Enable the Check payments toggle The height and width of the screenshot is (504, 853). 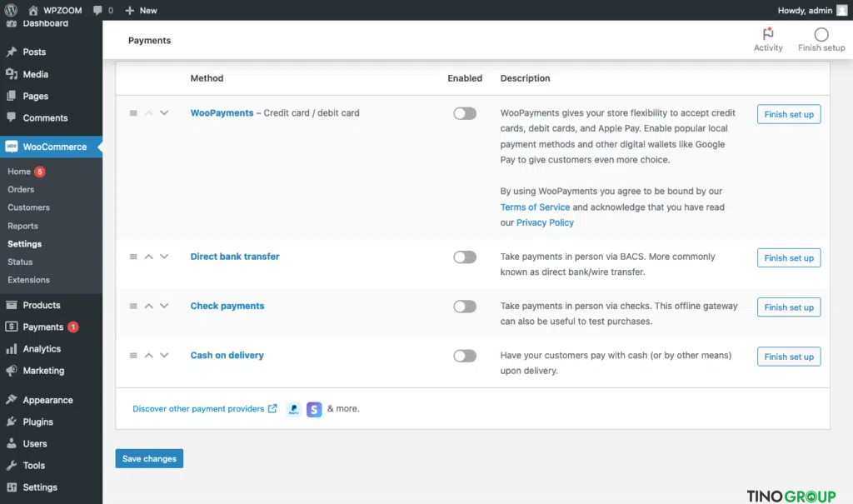tap(465, 307)
